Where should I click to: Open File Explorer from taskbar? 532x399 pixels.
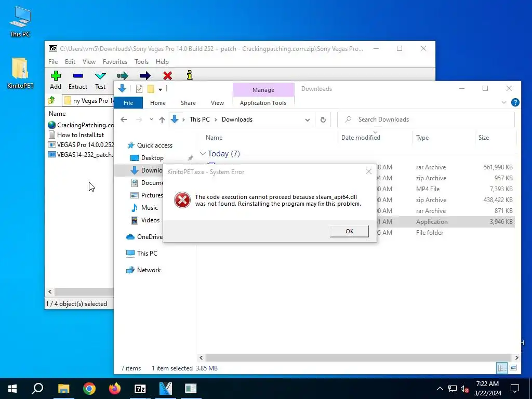coord(63,389)
